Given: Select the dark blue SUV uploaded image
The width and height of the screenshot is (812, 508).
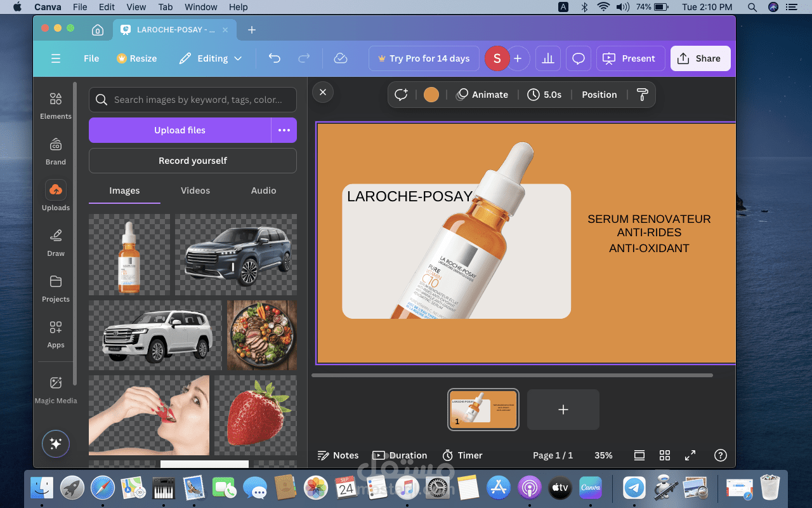Looking at the screenshot, I should [236, 255].
